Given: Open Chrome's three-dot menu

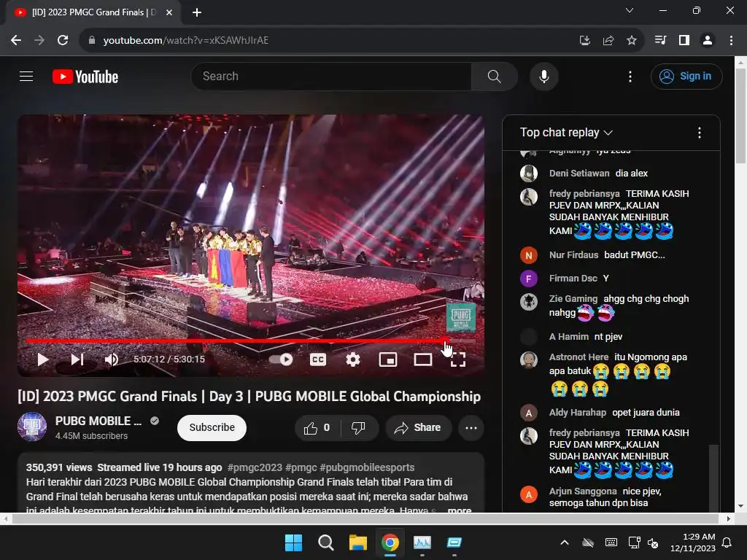Looking at the screenshot, I should tap(731, 41).
